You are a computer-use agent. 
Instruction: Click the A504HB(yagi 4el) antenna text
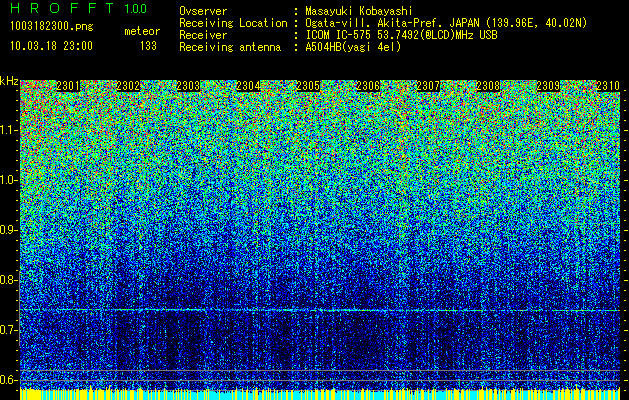(x=353, y=47)
